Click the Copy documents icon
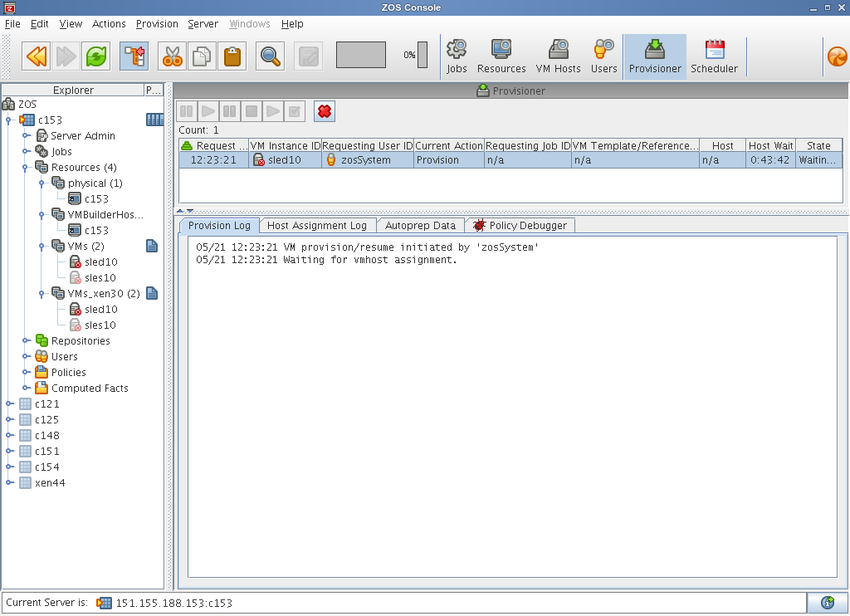 202,56
